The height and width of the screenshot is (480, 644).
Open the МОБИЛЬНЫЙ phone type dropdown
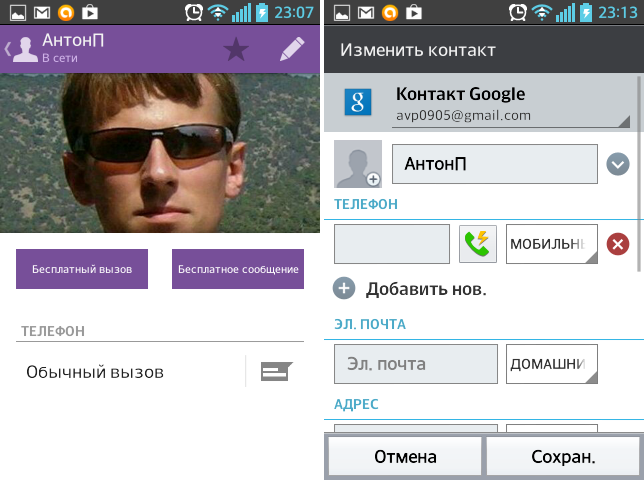coord(552,244)
